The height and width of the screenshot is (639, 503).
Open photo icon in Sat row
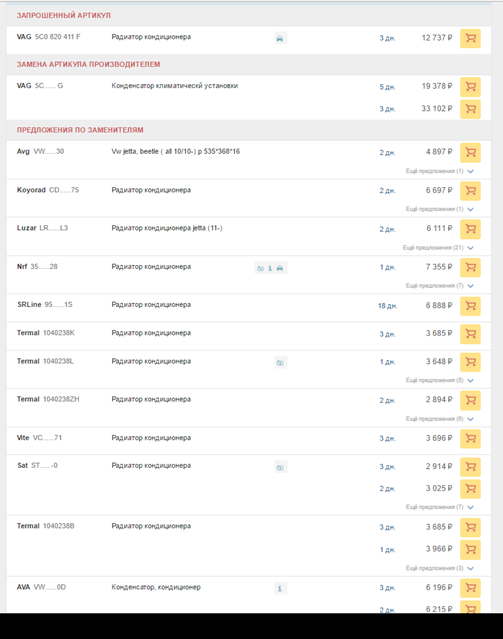(280, 467)
